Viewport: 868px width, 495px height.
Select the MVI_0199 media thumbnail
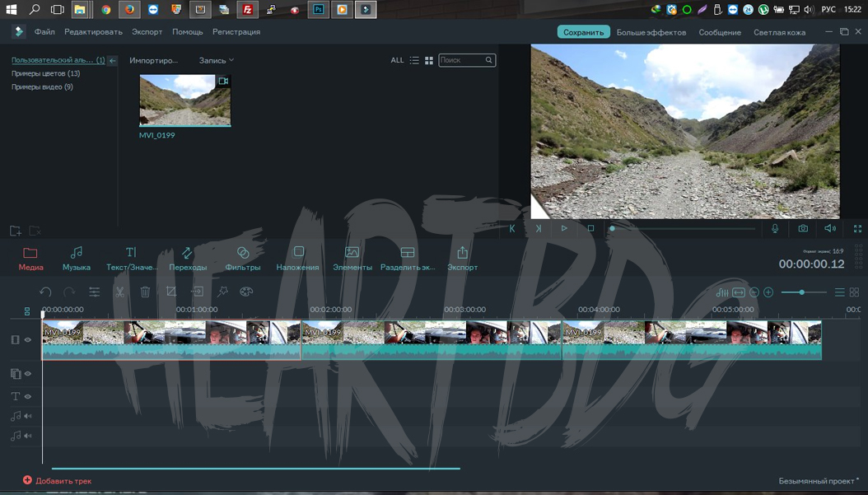(184, 99)
